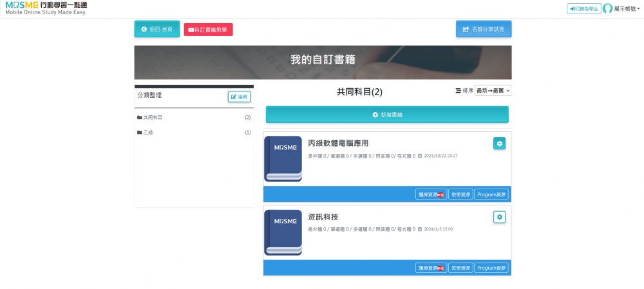Open the 最新→最舊 sort dropdown

493,91
